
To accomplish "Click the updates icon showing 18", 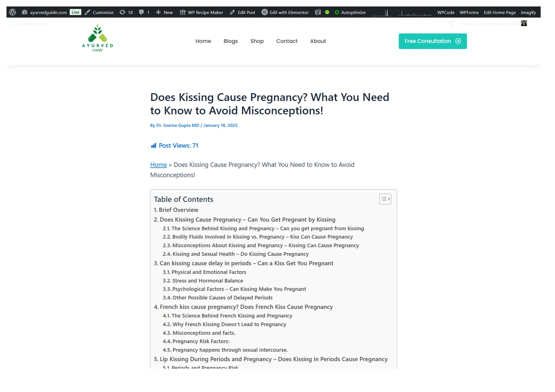I will [123, 12].
